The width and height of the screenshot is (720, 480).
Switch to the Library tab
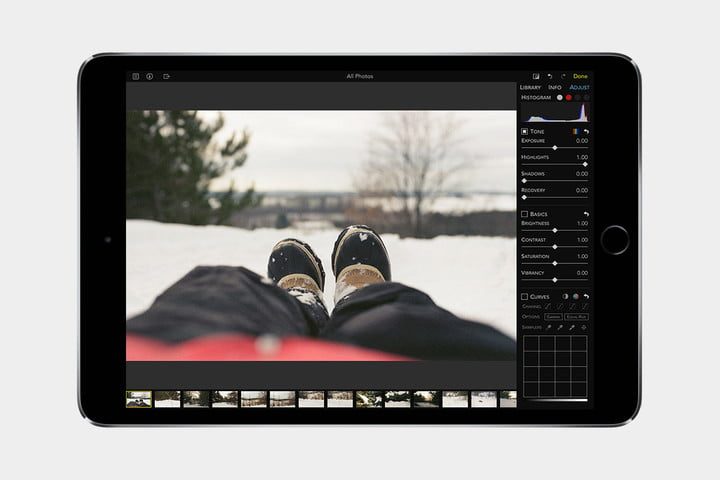tap(530, 87)
